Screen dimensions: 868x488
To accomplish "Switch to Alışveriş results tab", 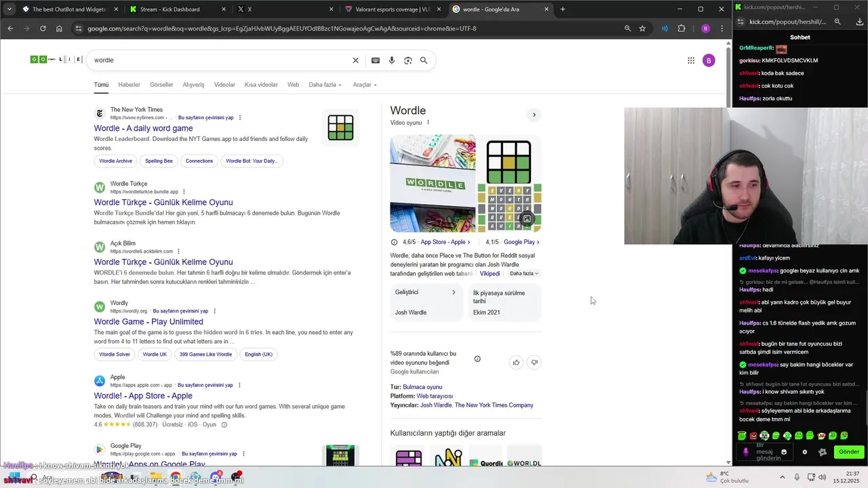I will [193, 85].
